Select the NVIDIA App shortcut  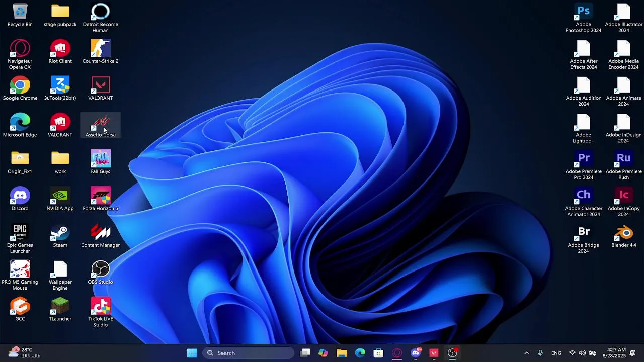60,199
